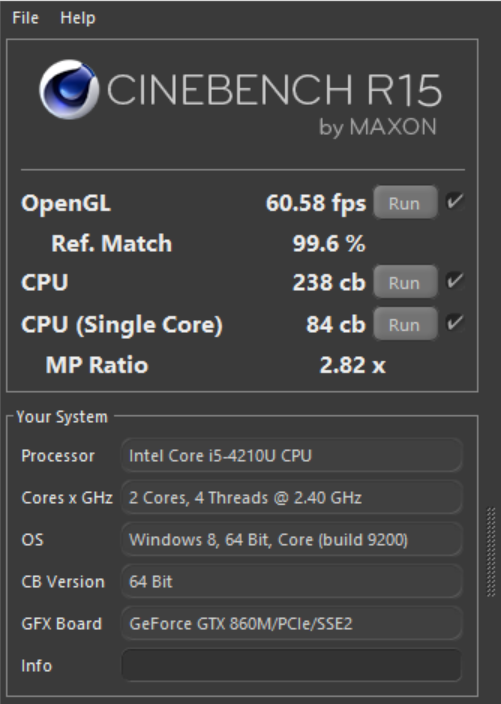501x704 pixels.
Task: Grab the dotted panel divider handle
Action: (491, 552)
